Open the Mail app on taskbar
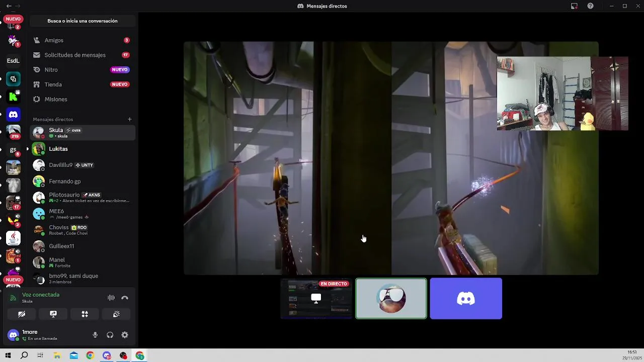The image size is (644, 362). [74, 355]
